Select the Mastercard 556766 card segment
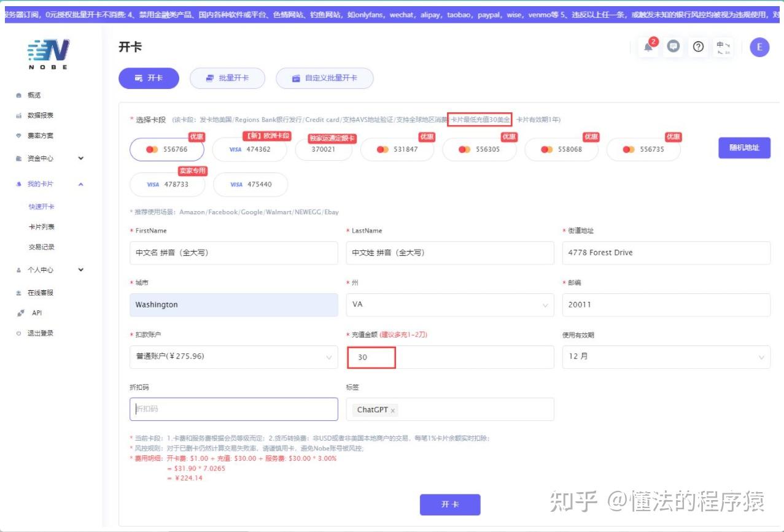The width and height of the screenshot is (784, 532). point(166,149)
